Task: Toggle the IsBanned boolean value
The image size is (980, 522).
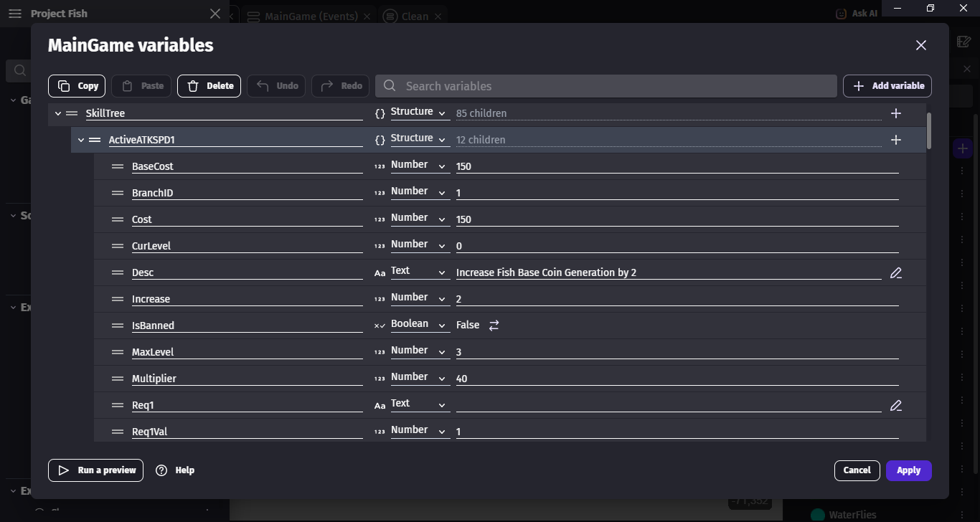Action: 494,326
